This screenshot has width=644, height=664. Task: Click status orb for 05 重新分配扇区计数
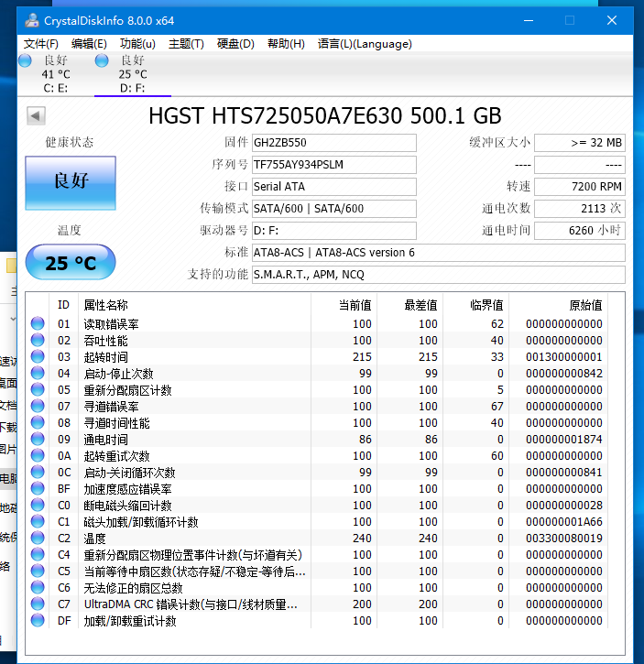[x=38, y=389]
